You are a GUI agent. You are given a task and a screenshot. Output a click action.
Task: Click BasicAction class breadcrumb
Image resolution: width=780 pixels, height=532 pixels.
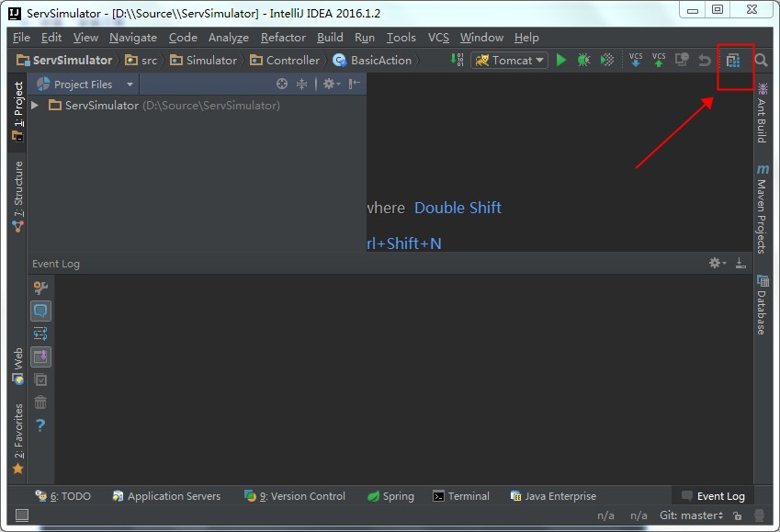point(372,61)
